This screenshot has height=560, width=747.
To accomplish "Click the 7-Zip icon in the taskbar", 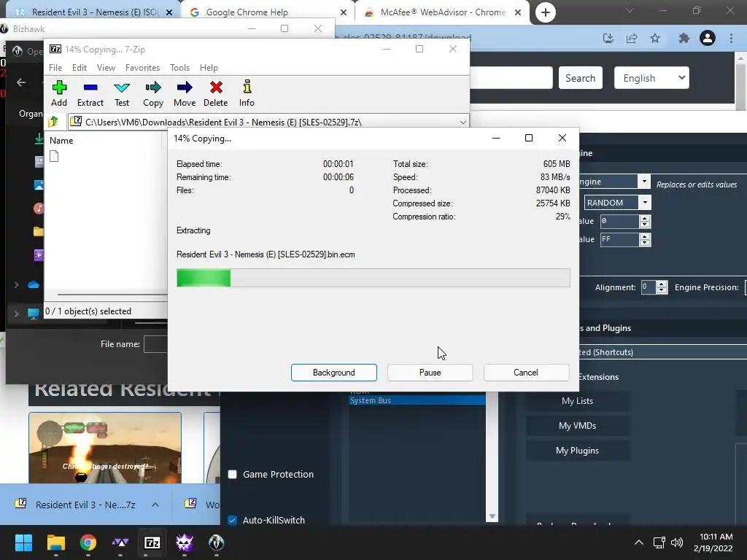I will pyautogui.click(x=152, y=542).
